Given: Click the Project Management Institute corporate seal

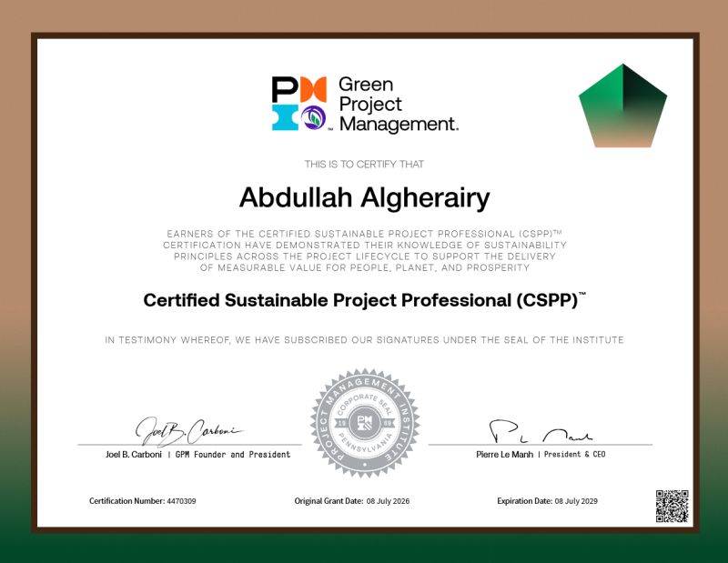Looking at the screenshot, I should pos(365,423).
